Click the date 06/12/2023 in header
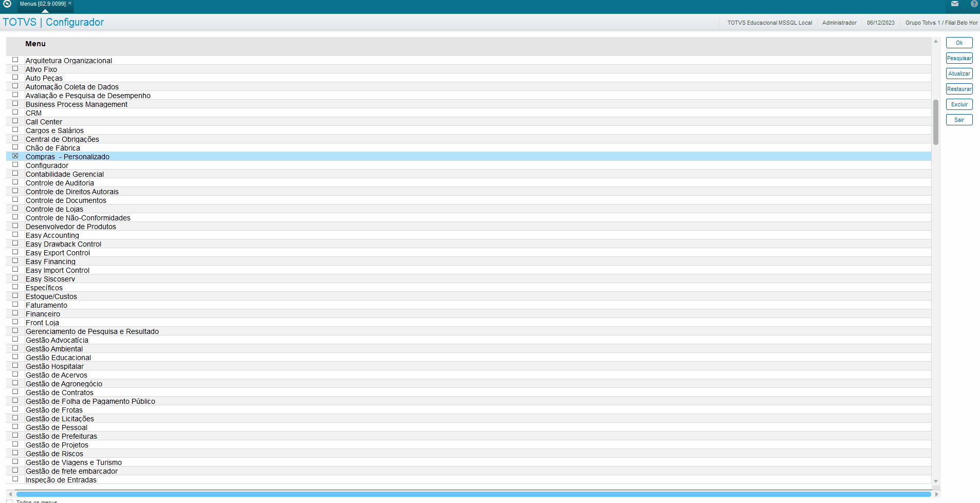Viewport: 980px width, 503px height. [880, 23]
